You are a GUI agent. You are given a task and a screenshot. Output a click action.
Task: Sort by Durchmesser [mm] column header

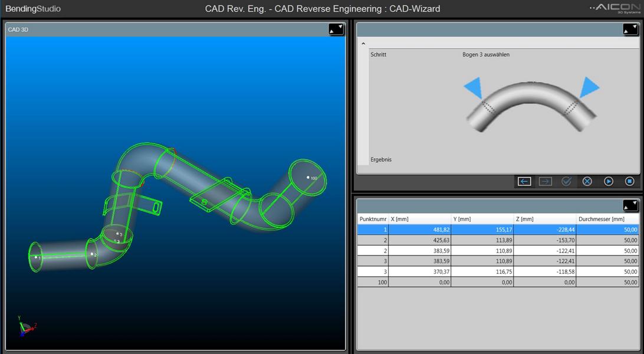608,219
